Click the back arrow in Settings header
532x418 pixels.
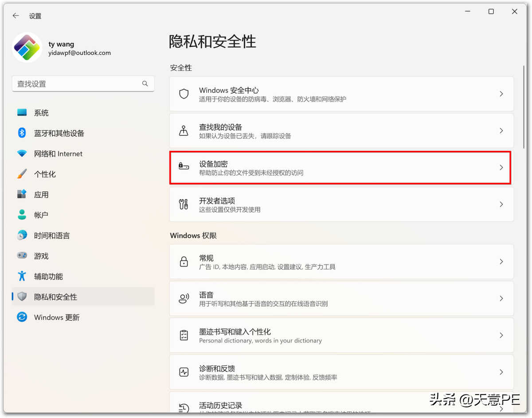pos(16,16)
